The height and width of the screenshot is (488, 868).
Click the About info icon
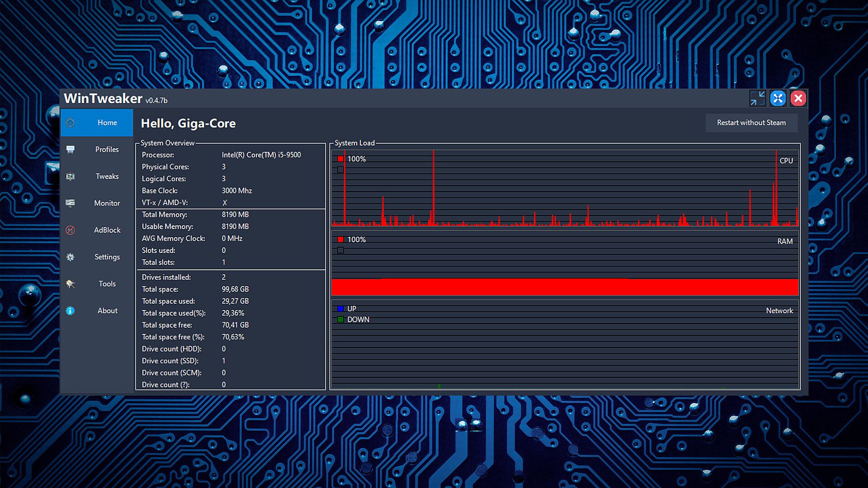click(71, 311)
